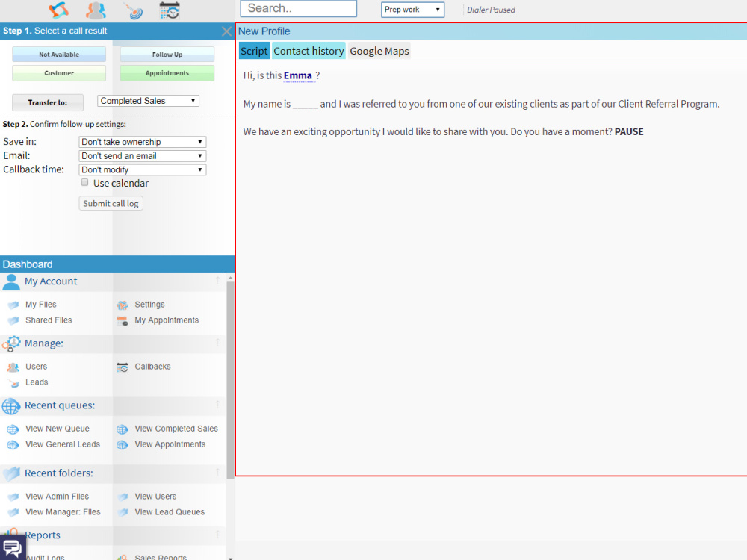
Task: Click the Dialer Paused status text
Action: [491, 10]
